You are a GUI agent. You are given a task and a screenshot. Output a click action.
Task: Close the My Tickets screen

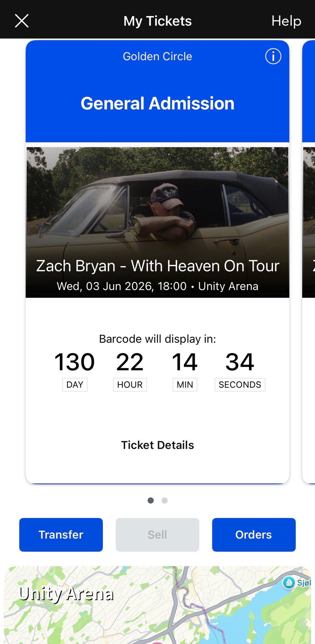tap(22, 21)
